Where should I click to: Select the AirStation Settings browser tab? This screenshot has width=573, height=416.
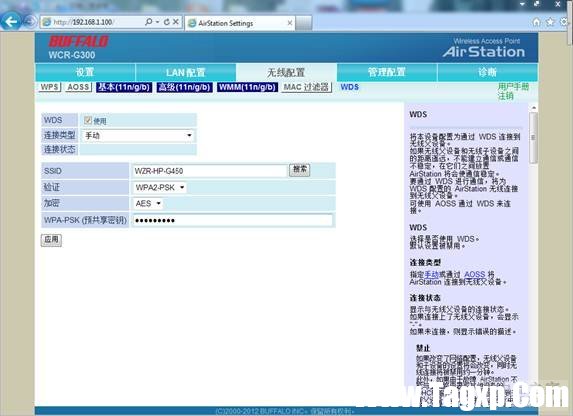pyautogui.click(x=240, y=23)
